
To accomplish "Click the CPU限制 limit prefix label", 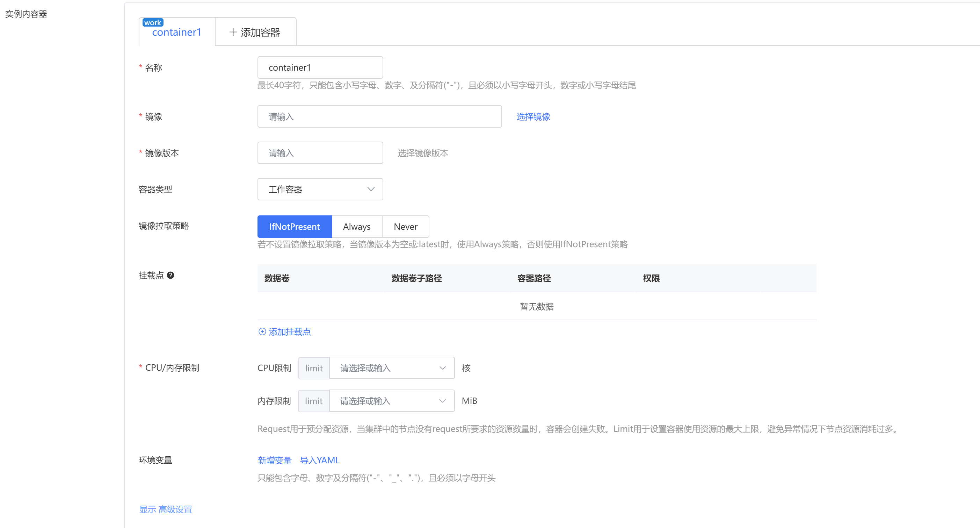I will [x=313, y=368].
